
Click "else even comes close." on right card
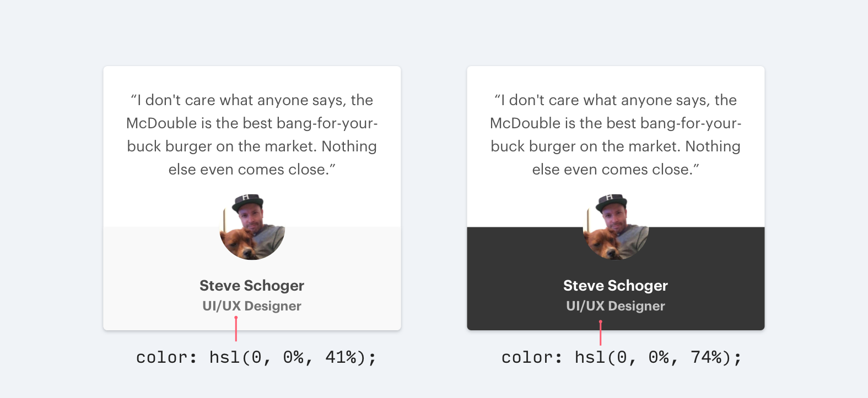(x=613, y=170)
